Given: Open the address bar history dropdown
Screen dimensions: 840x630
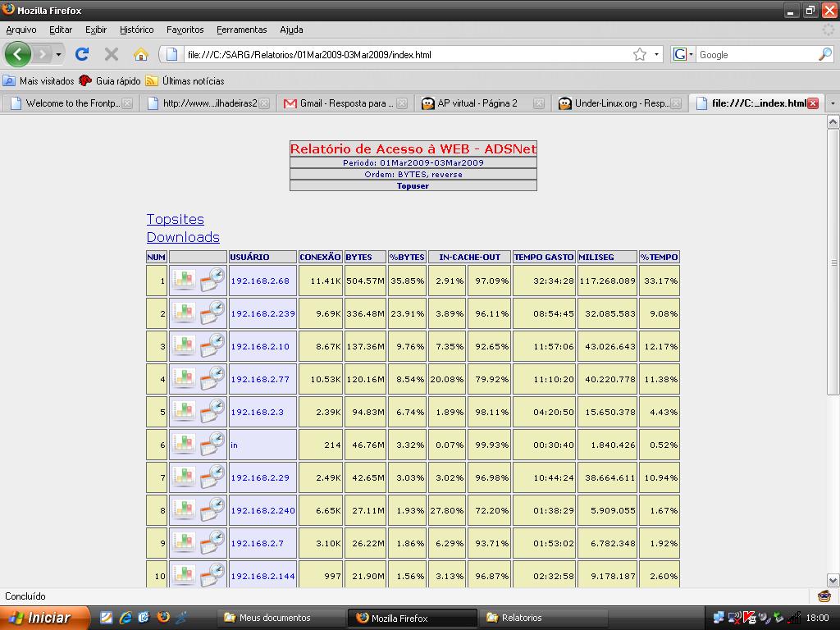Looking at the screenshot, I should (x=656, y=54).
